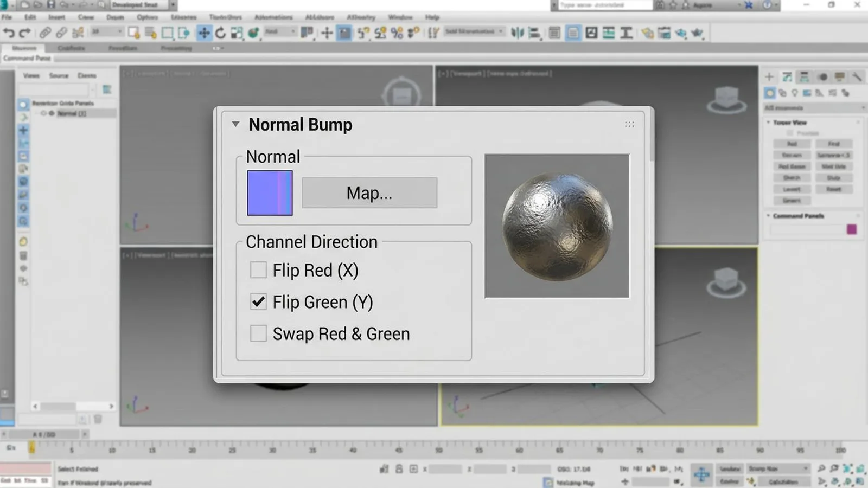868x488 pixels.
Task: Open the Hierarchy tab in command panel
Action: pyautogui.click(x=804, y=76)
